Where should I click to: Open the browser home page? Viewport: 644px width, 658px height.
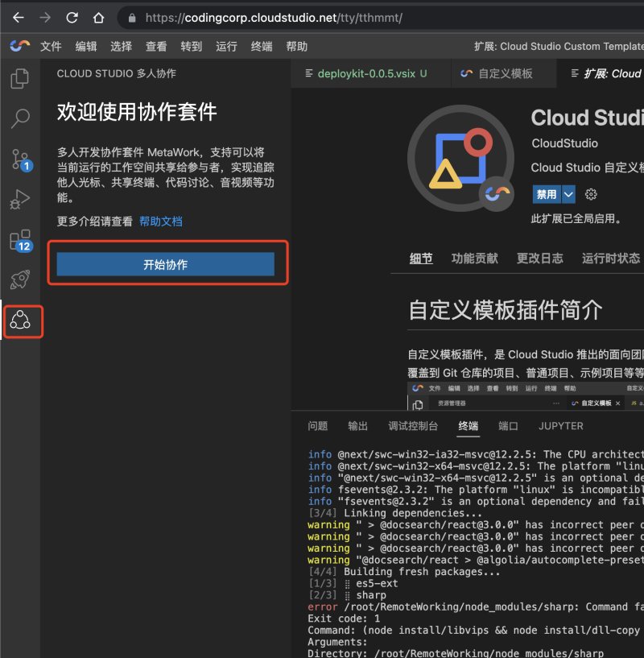[x=98, y=18]
